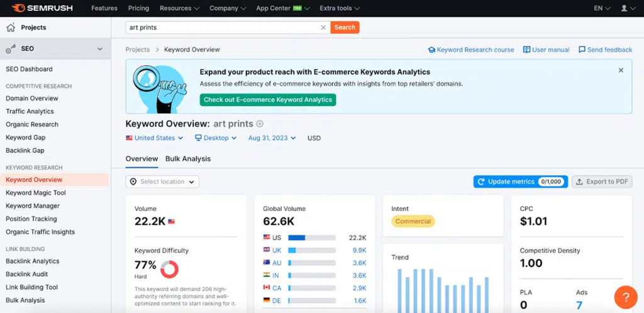Screen dimensions: 644x313
Task: Open Organic Research in sidebar
Action: [32, 124]
